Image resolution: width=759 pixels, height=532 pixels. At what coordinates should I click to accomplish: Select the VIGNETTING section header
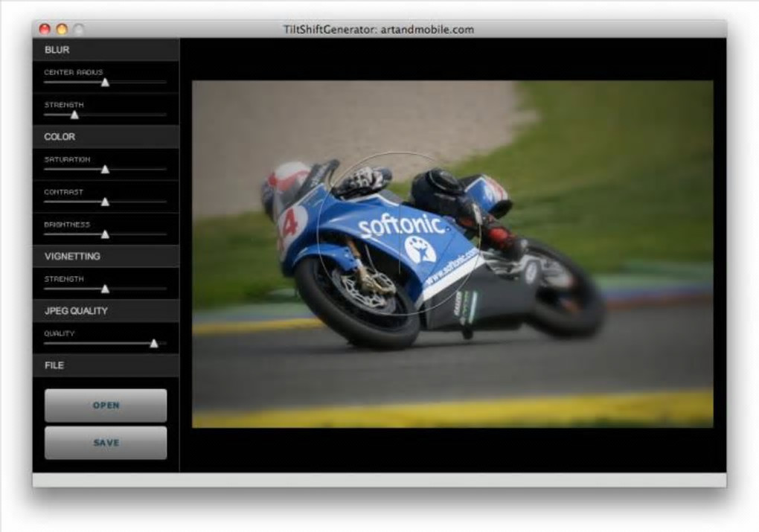click(x=106, y=256)
